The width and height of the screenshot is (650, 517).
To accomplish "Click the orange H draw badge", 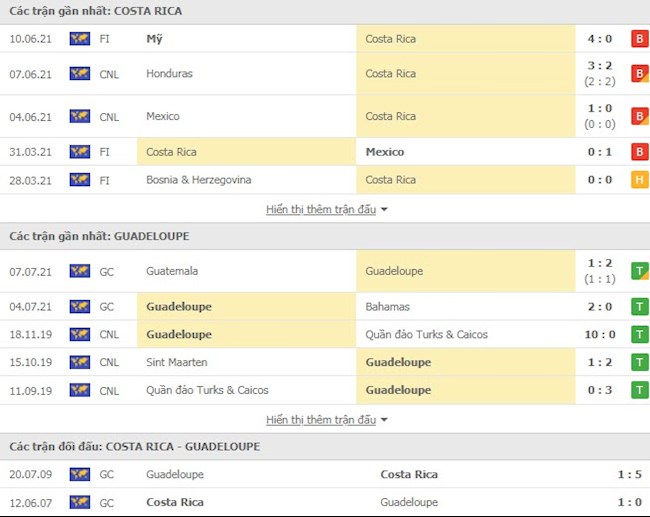I will click(637, 180).
